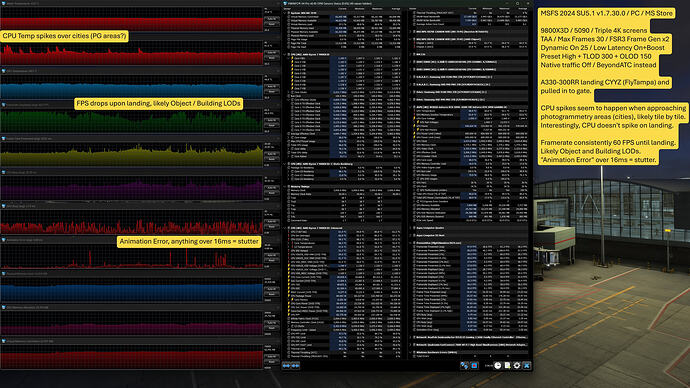The width and height of the screenshot is (690, 388).
Task: Collapse the PresentMon sensor group
Action: [411, 243]
